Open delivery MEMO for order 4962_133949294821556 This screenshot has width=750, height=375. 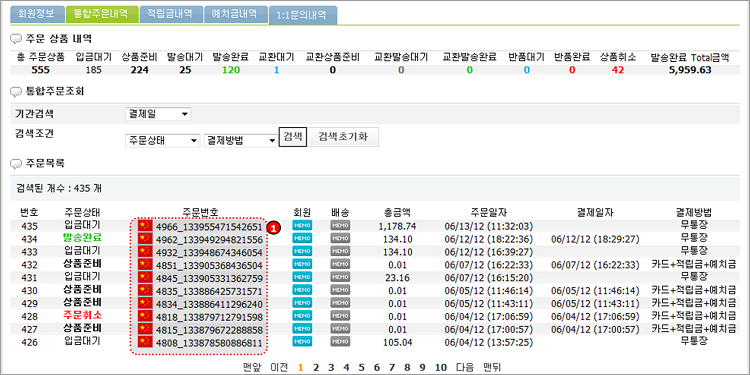pos(340,238)
